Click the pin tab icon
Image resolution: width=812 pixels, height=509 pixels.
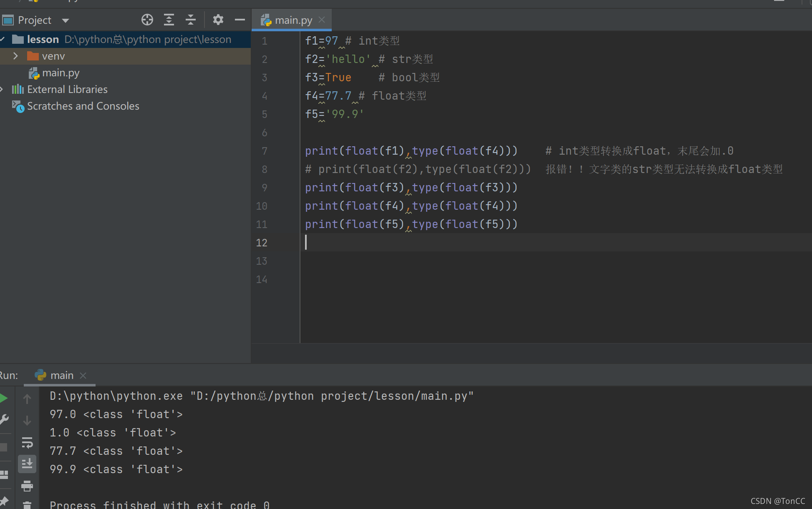pyautogui.click(x=4, y=501)
